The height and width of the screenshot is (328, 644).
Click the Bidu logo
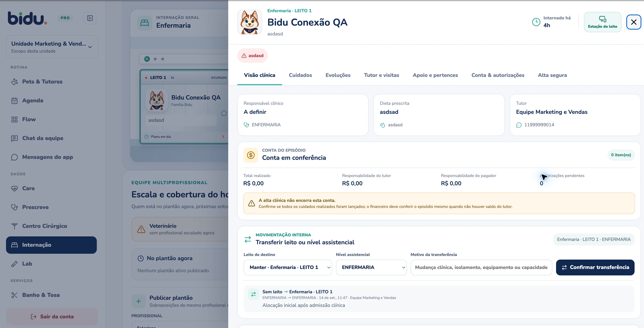[x=27, y=18]
